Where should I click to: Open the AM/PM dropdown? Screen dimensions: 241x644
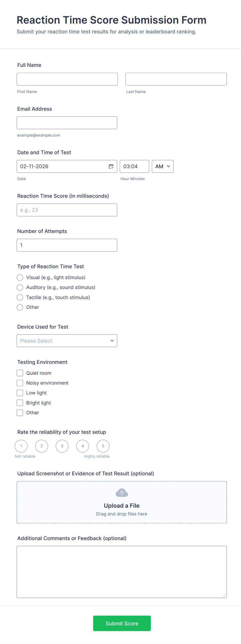coord(163,166)
